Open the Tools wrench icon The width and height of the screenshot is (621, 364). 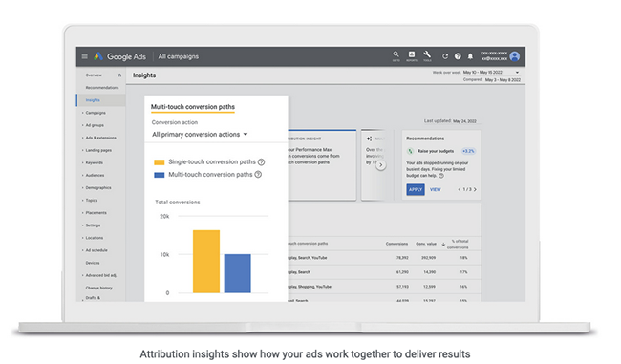coord(427,54)
